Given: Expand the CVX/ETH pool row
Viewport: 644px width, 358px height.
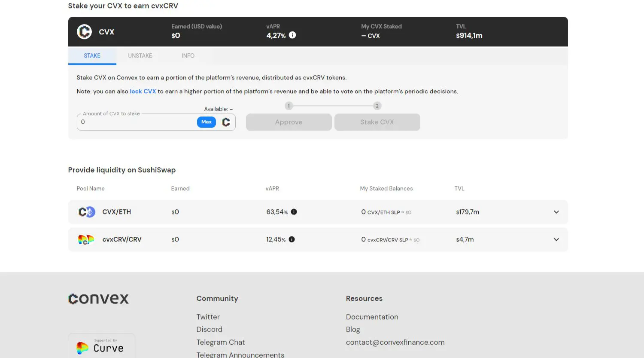Looking at the screenshot, I should (556, 212).
